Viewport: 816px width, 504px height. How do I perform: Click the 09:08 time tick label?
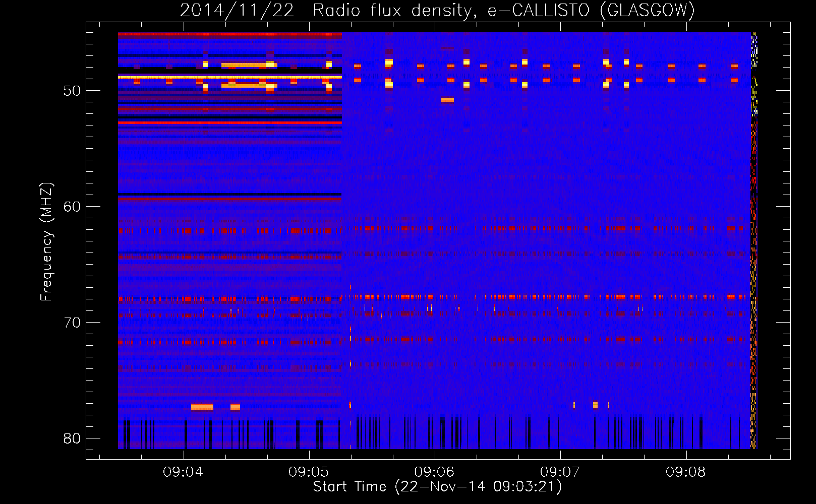tap(686, 472)
